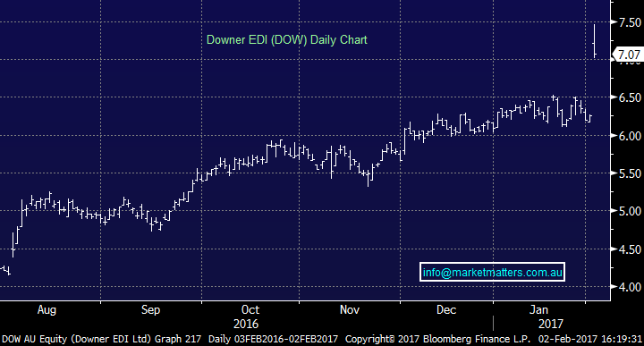Image resolution: width=644 pixels, height=346 pixels.
Task: Click the 2016 year label
Action: [246, 324]
